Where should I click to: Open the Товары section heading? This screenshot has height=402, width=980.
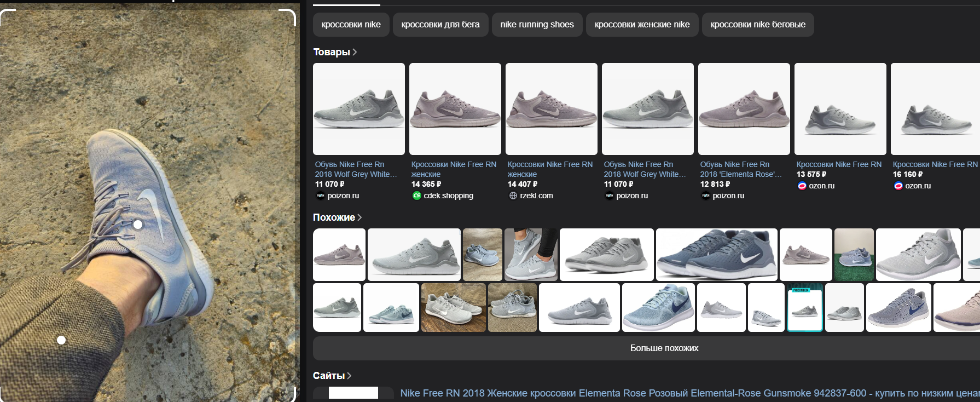332,52
